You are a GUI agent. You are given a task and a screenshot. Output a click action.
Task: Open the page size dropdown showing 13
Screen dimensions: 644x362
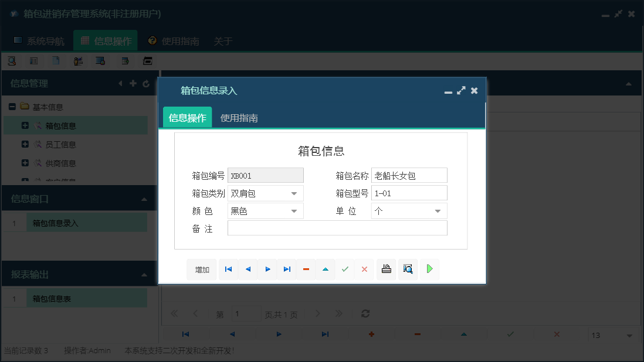614,334
